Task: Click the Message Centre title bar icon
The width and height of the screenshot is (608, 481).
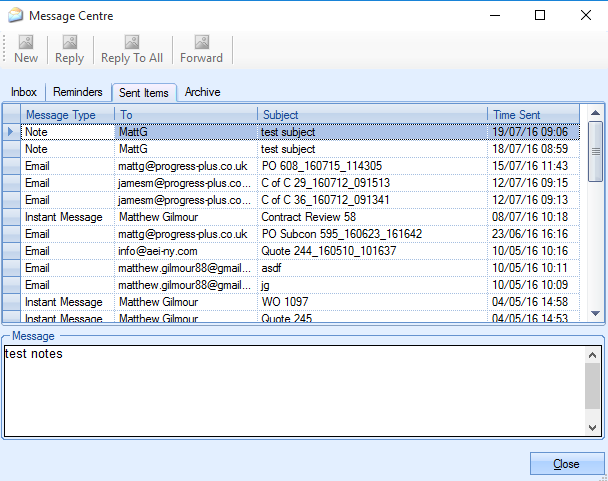Action: coord(14,16)
